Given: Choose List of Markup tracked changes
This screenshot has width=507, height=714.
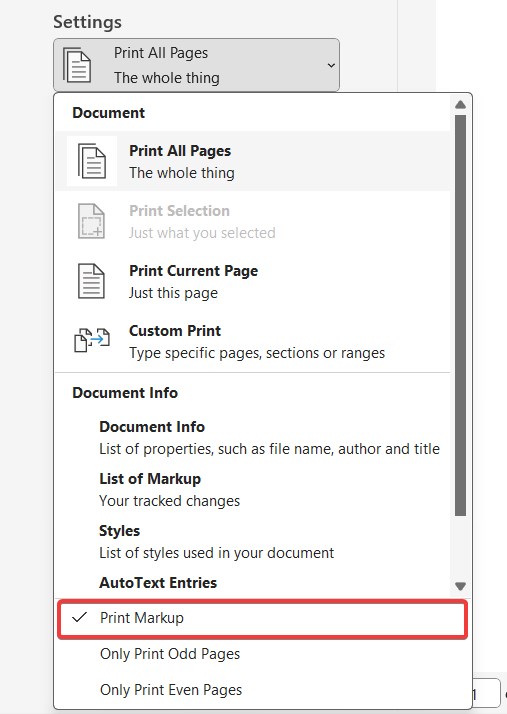Looking at the screenshot, I should (x=169, y=490).
